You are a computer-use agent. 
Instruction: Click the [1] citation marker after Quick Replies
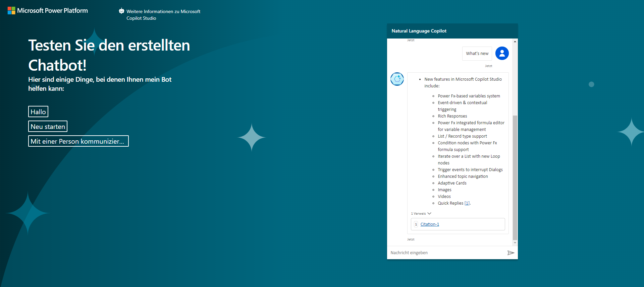pos(467,203)
